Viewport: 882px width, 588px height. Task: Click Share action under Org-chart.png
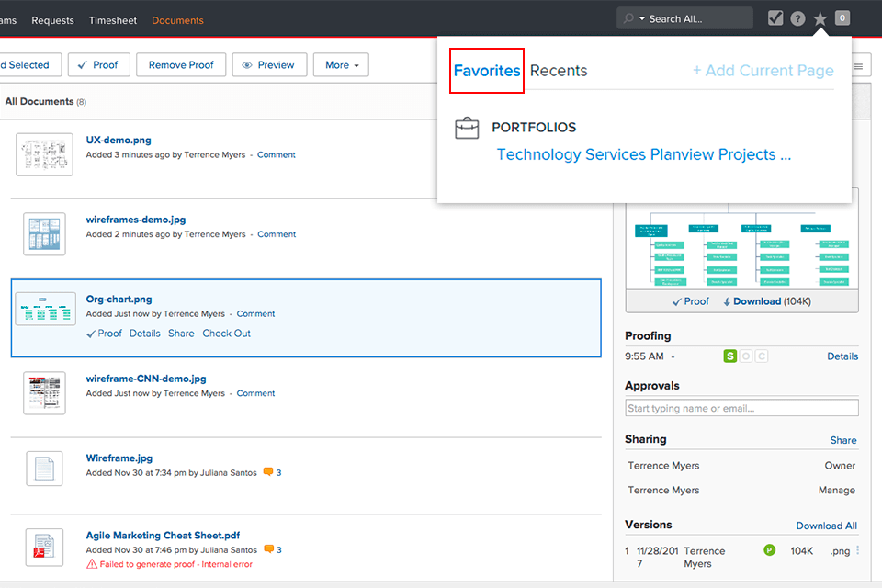tap(181, 334)
